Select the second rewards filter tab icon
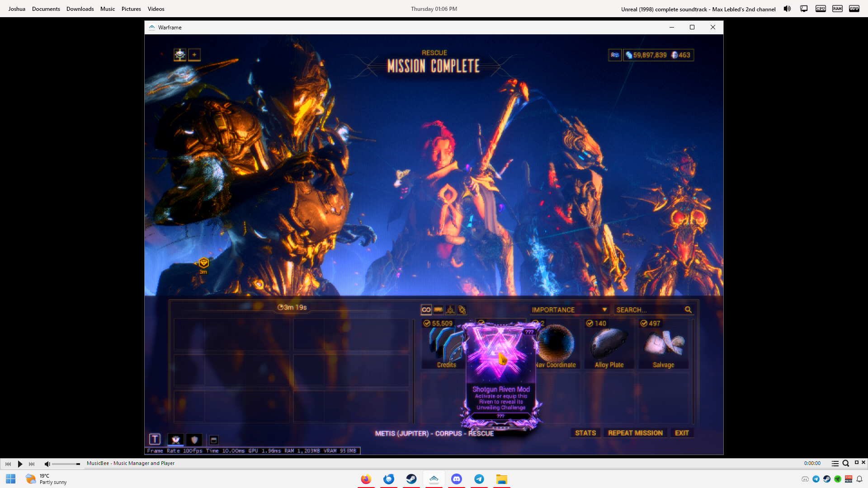868x488 pixels. 438,310
